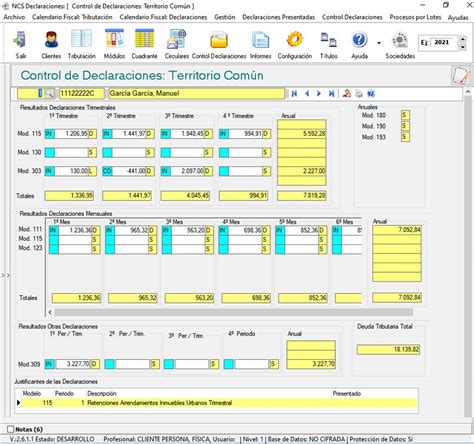Open the Módulos toolbar icon

tap(114, 39)
